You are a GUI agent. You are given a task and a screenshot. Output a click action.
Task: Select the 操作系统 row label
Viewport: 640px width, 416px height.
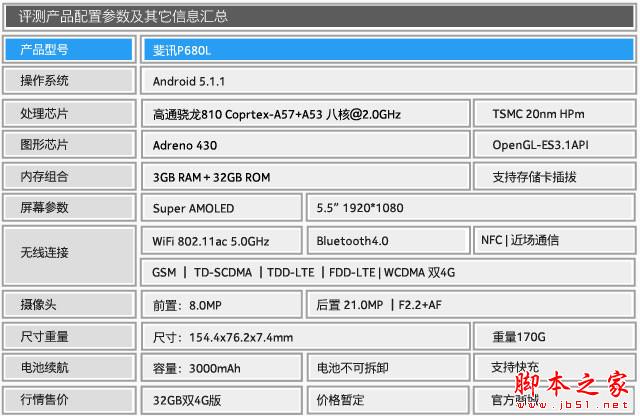coord(69,81)
